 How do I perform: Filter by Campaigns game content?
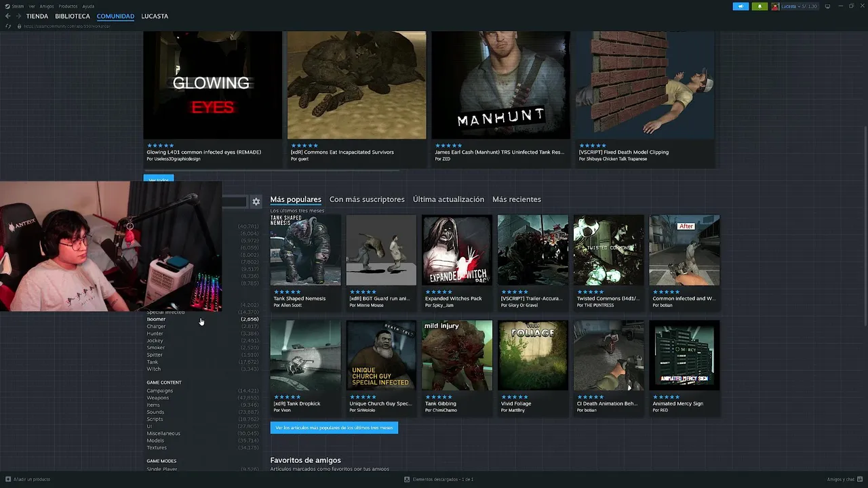click(x=159, y=390)
